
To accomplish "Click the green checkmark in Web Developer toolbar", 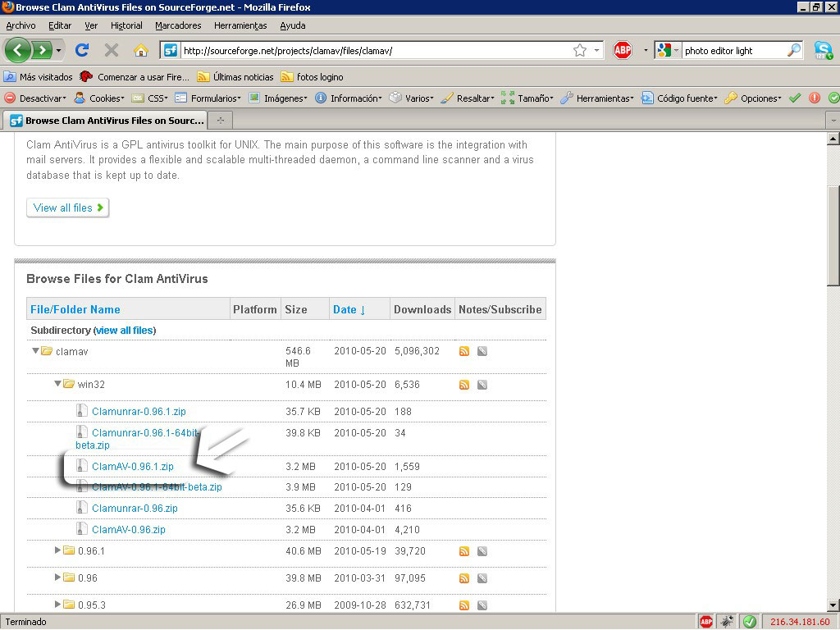I will coord(795,98).
